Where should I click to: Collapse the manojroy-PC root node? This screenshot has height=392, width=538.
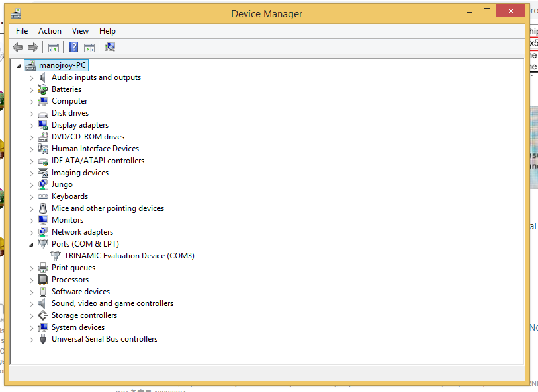click(x=19, y=66)
